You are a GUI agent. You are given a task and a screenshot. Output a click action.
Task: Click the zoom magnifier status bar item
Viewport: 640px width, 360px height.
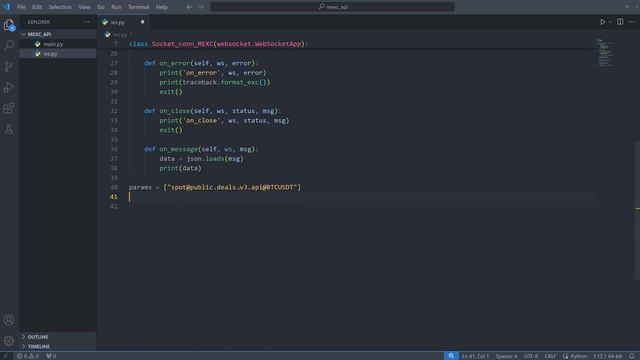pos(451,356)
